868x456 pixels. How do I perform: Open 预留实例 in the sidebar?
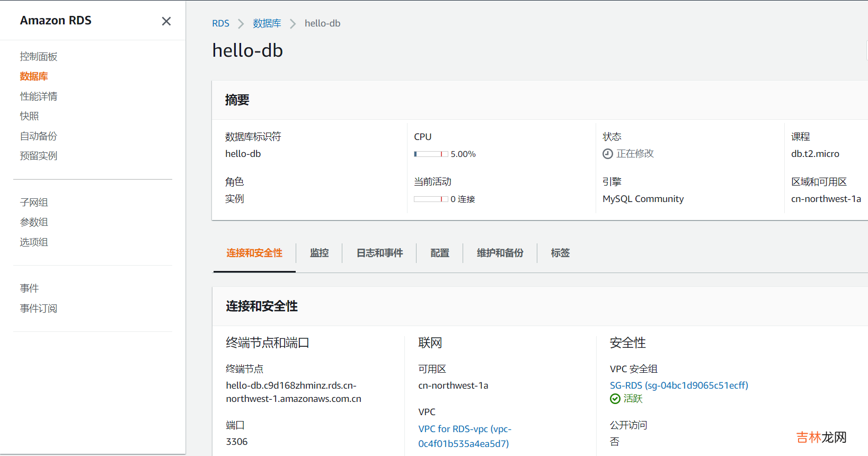[x=39, y=156]
